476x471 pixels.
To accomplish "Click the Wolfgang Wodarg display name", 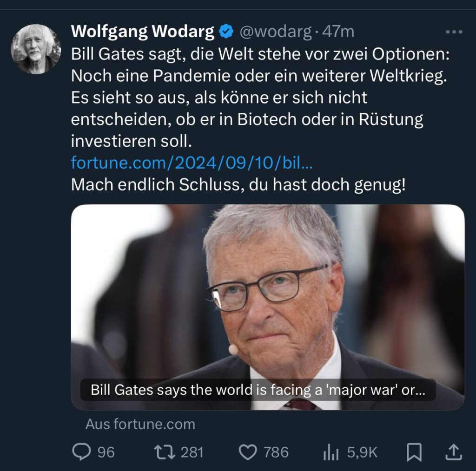I will pyautogui.click(x=143, y=32).
